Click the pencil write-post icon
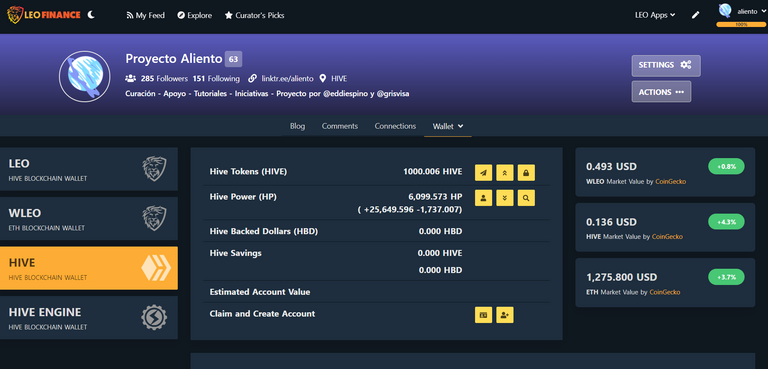This screenshot has height=369, width=768. click(696, 15)
